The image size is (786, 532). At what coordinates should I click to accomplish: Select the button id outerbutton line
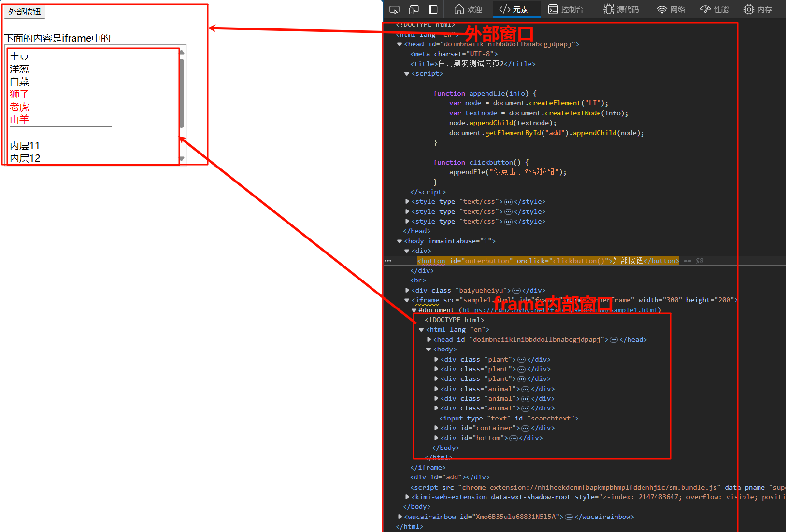[x=548, y=261]
